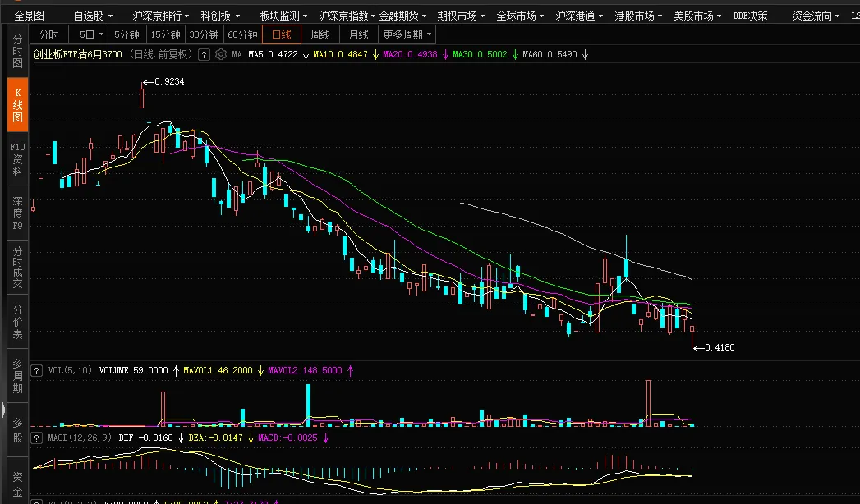Open the 分时图 sidebar view
Image resolution: width=860 pixels, height=504 pixels.
17,51
